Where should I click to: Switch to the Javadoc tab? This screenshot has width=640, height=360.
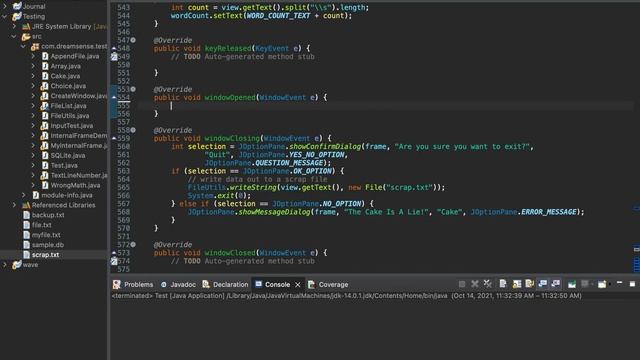(x=178, y=284)
